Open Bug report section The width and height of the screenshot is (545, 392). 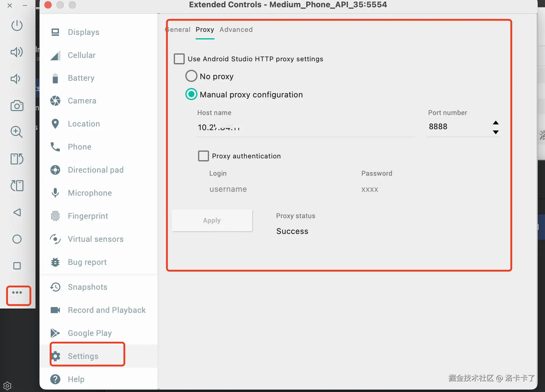[x=98, y=262]
